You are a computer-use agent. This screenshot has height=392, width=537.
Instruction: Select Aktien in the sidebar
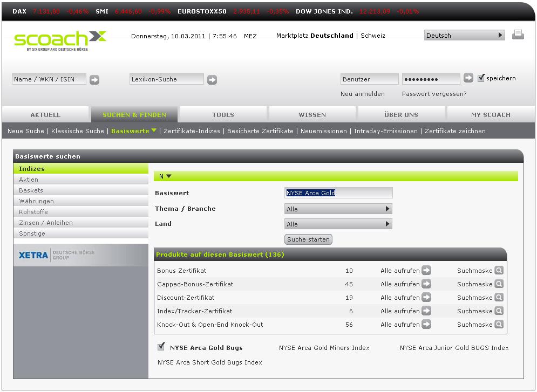pyautogui.click(x=81, y=179)
